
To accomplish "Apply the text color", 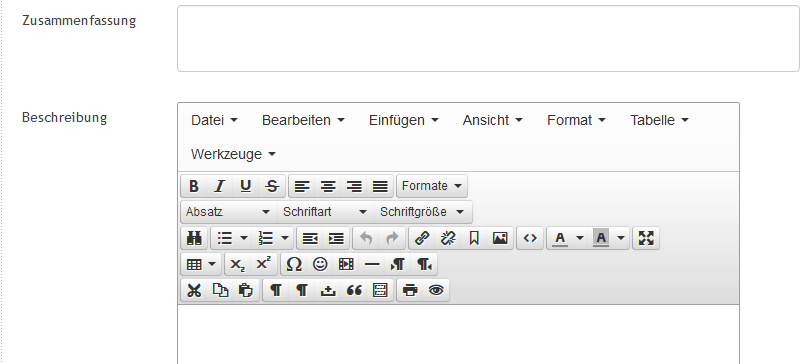I will click(560, 238).
